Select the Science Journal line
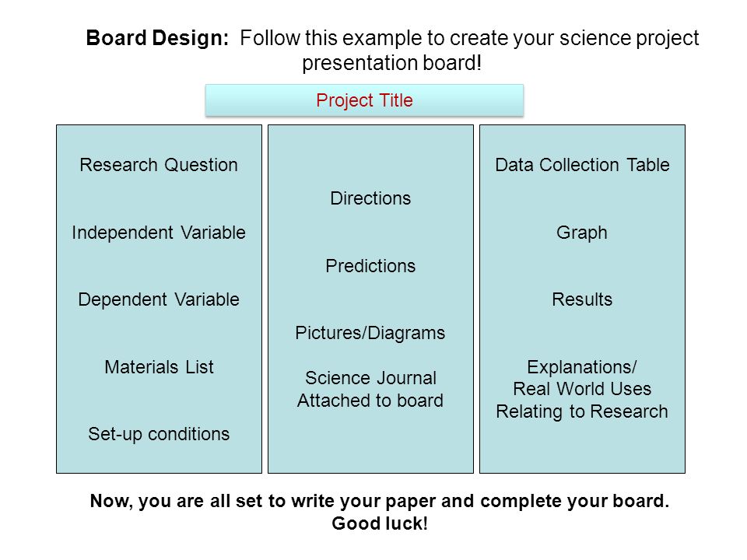747x560 pixels. click(x=370, y=378)
